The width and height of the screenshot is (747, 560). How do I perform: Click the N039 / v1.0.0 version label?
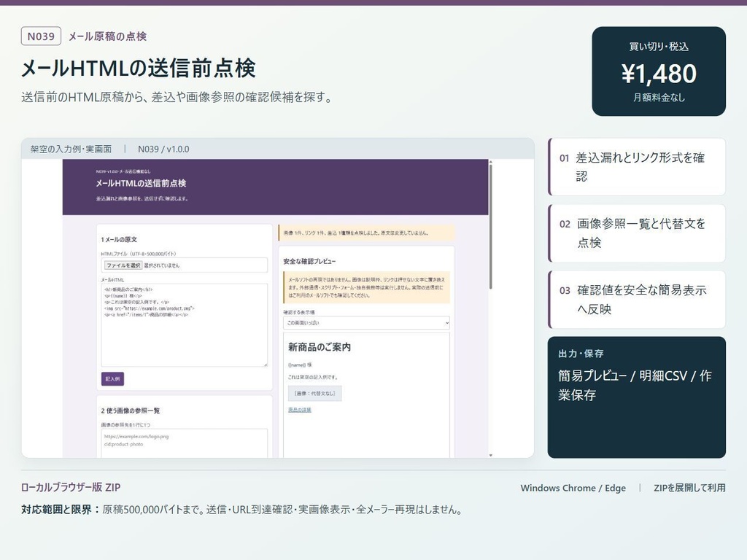point(163,149)
